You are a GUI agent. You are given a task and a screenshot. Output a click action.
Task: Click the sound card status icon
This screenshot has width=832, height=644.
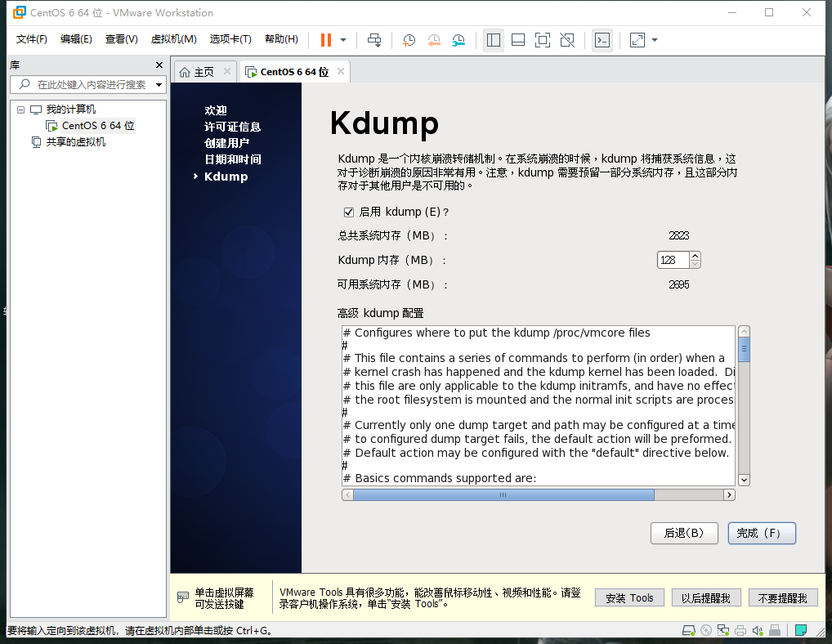757,630
